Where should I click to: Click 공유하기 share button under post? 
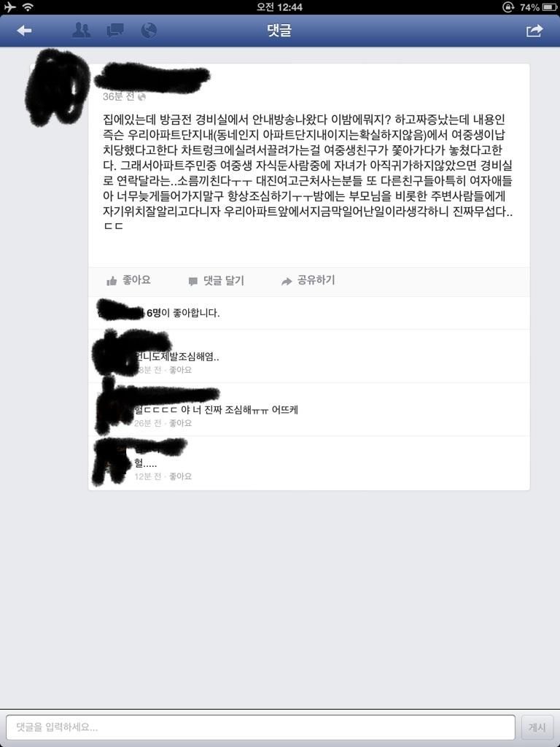click(308, 280)
